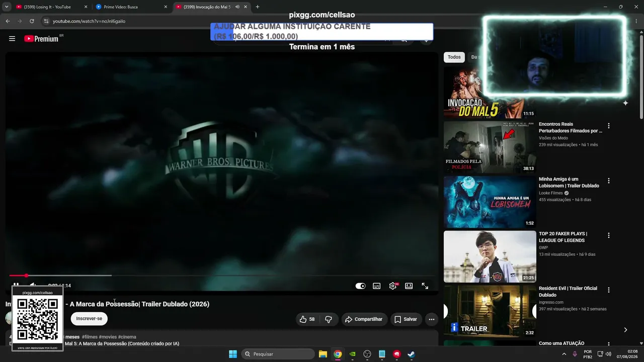
Task: Mute audio on the Invocação do Mal tab
Action: (x=237, y=7)
